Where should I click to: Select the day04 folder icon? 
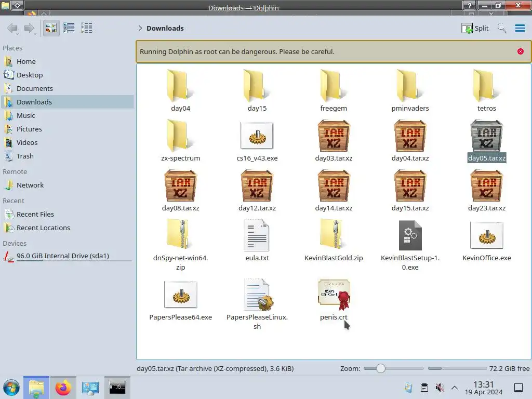point(180,86)
